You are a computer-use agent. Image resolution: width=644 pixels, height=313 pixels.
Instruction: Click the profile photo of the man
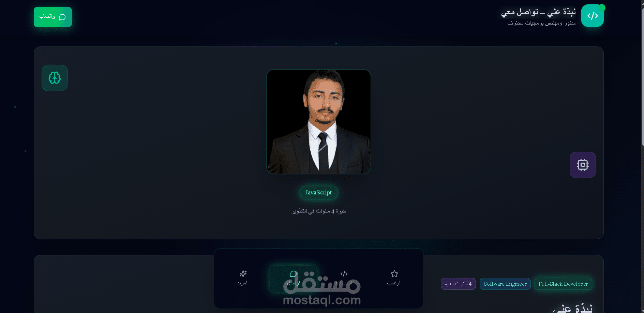(x=318, y=122)
